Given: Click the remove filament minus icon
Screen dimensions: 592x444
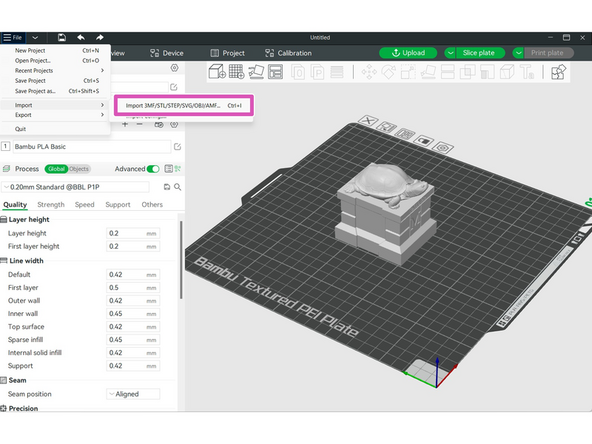Looking at the screenshot, I should click(x=140, y=124).
